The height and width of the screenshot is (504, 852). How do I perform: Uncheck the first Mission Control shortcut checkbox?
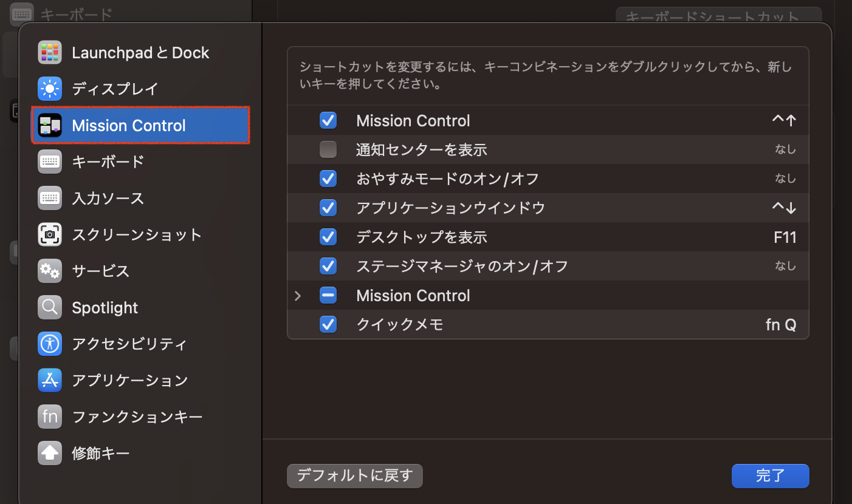tap(328, 121)
